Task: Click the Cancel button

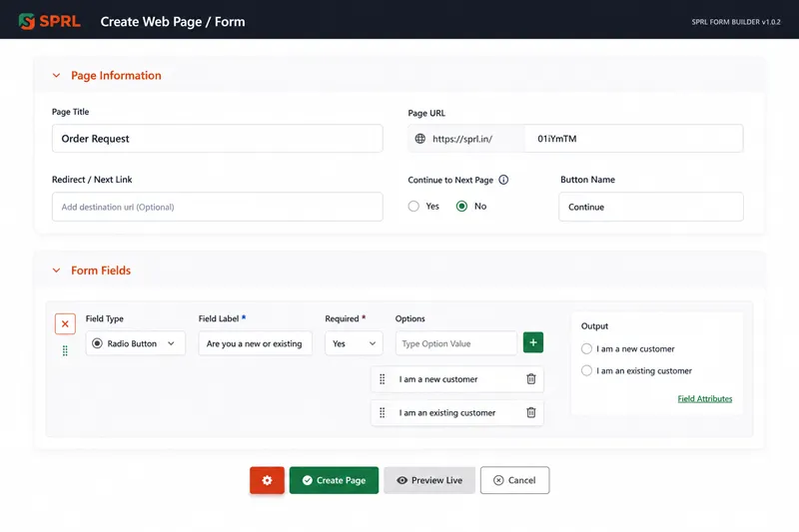Action: [514, 480]
